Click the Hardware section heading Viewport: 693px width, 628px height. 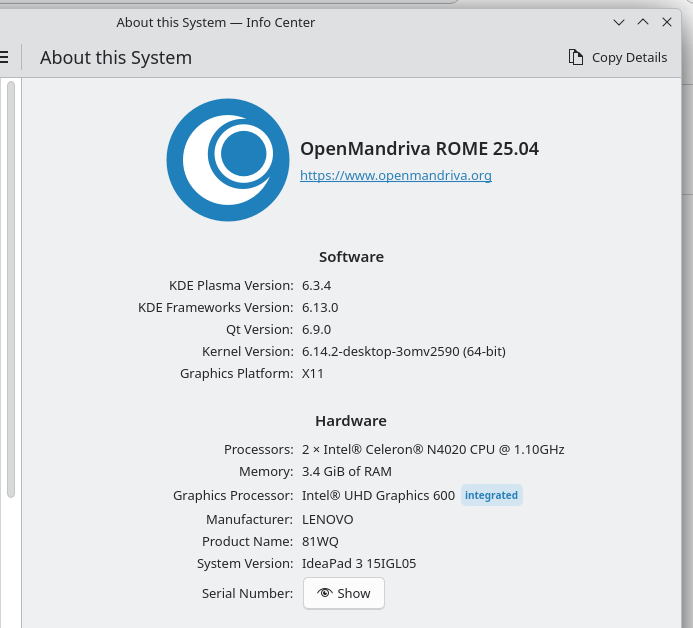pyautogui.click(x=351, y=421)
